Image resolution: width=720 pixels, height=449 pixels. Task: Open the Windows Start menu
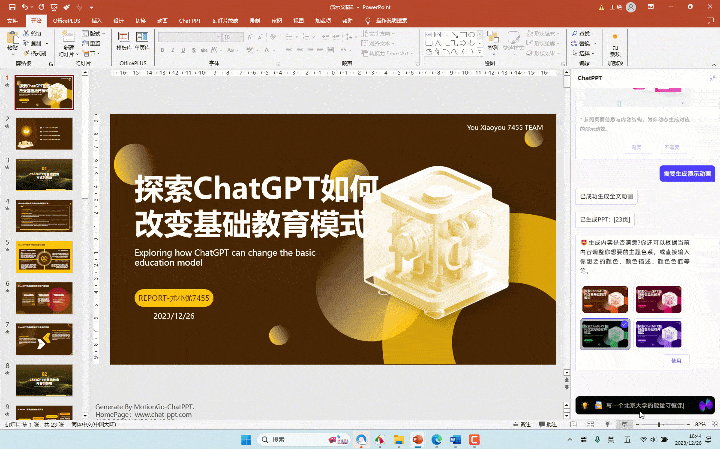[246, 439]
